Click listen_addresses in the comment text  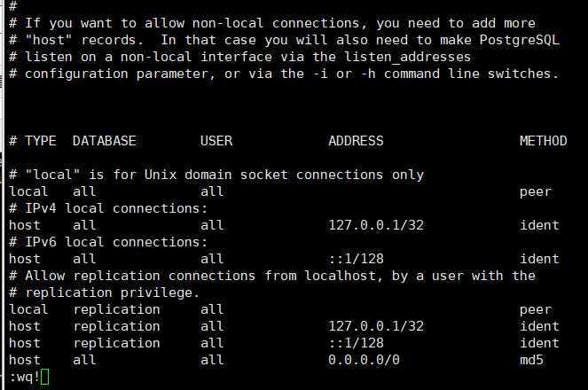click(x=408, y=57)
